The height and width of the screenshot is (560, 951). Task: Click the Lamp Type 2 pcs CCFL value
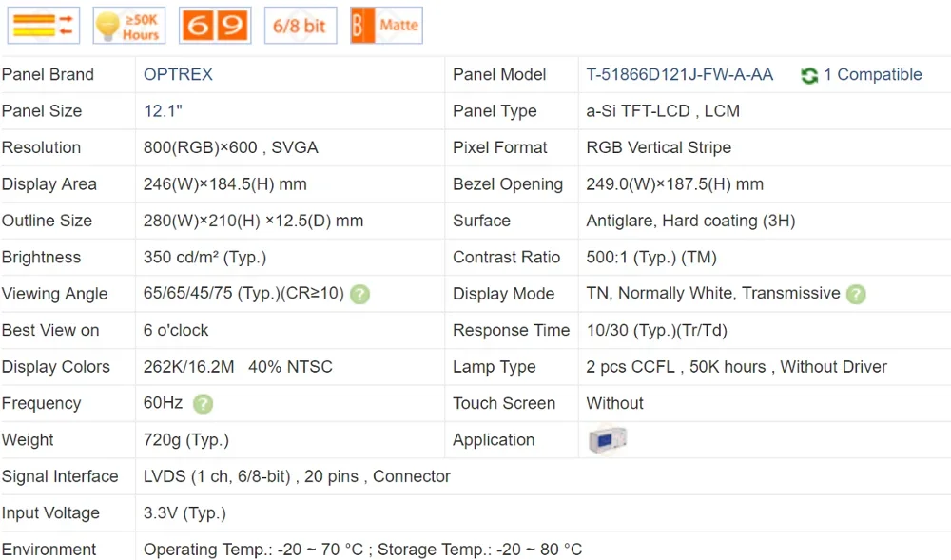coord(736,367)
